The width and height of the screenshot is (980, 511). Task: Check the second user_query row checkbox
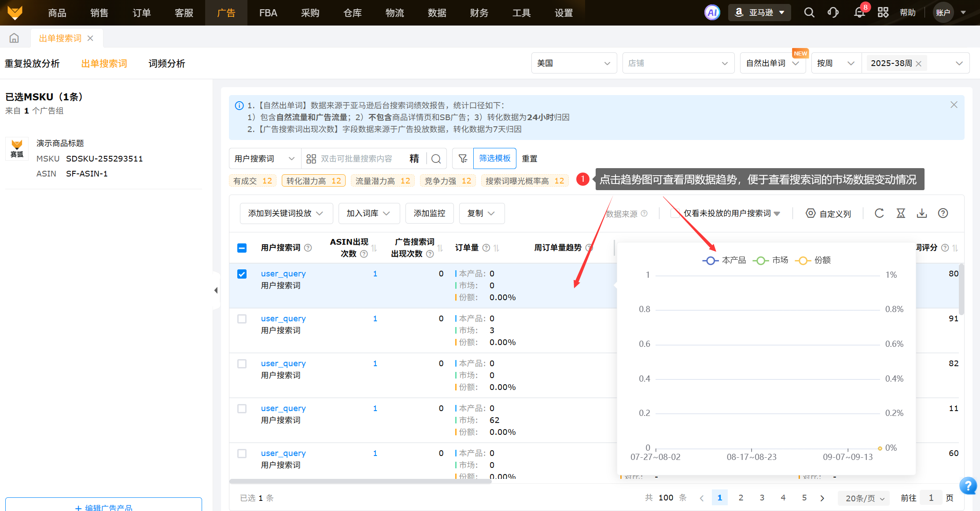pyautogui.click(x=242, y=319)
